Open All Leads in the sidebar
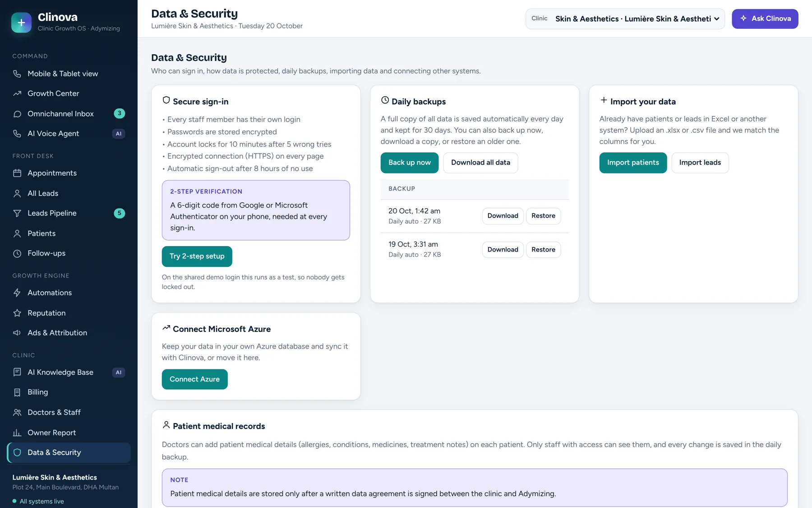The height and width of the screenshot is (508, 812). coord(69,193)
